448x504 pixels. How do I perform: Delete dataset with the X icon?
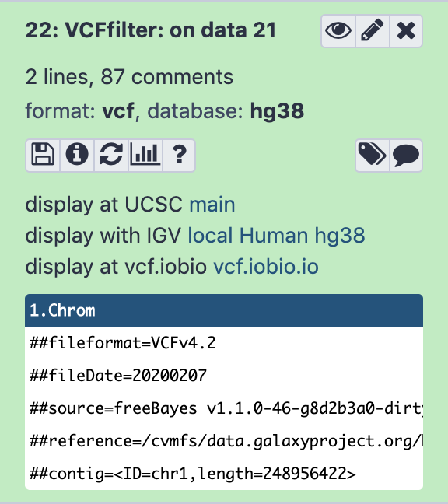pyautogui.click(x=406, y=31)
